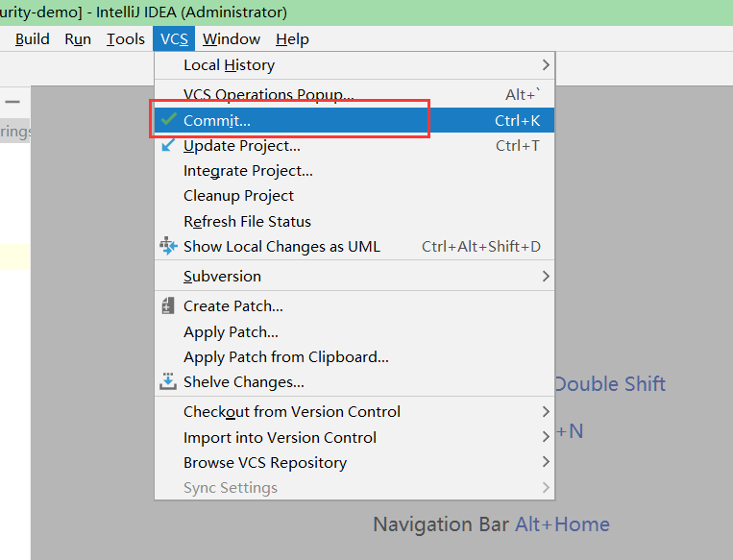Open the Help menu

click(x=292, y=38)
